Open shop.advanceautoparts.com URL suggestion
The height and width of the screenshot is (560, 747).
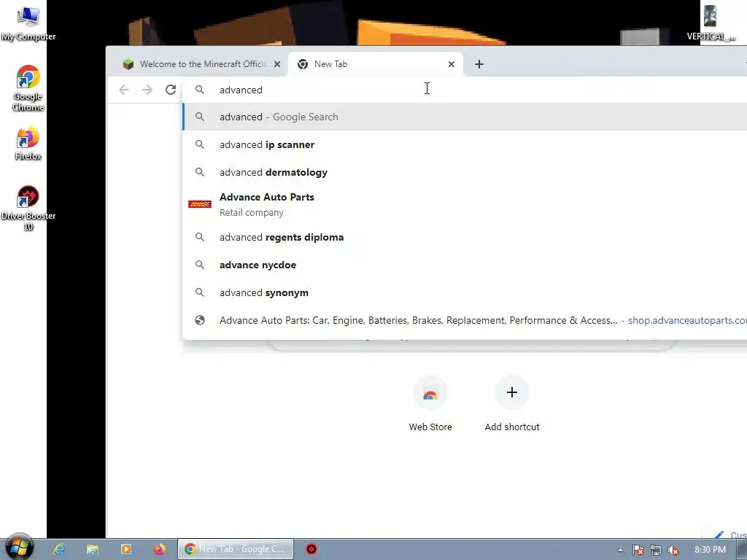click(465, 320)
